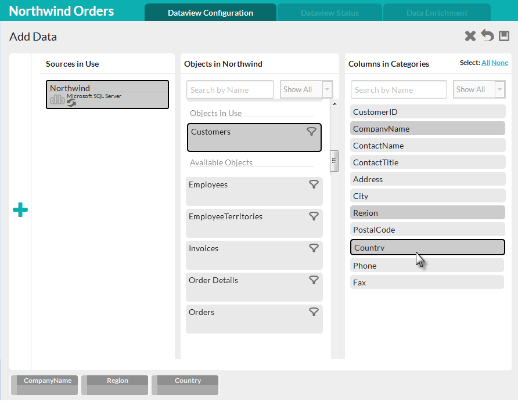Select the Invoices object
The image size is (518, 420).
point(254,255)
